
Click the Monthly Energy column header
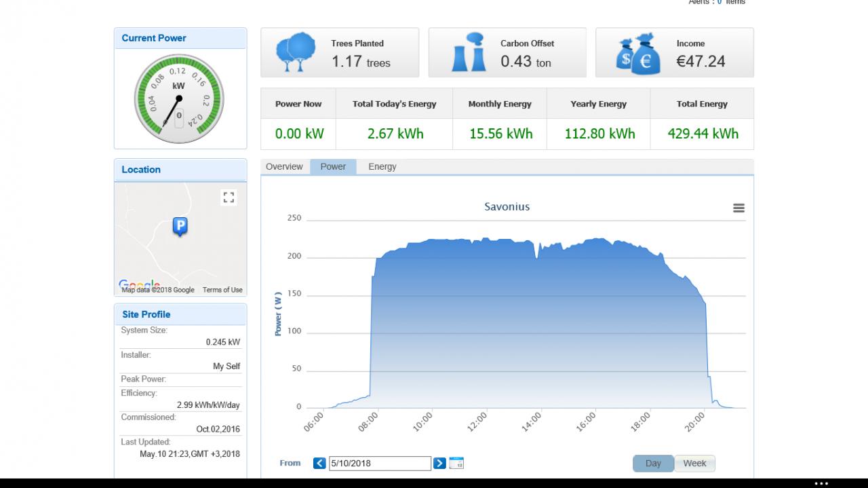coord(500,104)
